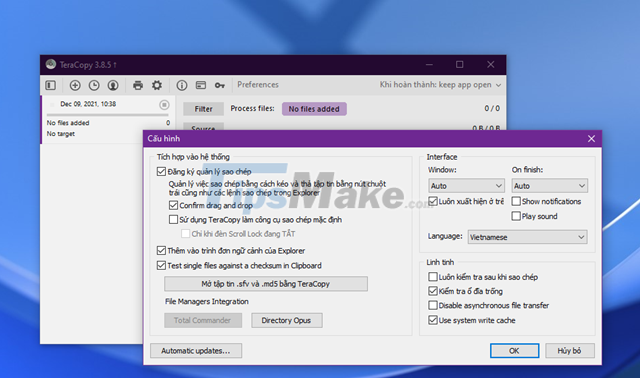The width and height of the screenshot is (640, 378).
Task: Click the info circle icon
Action: click(182, 85)
